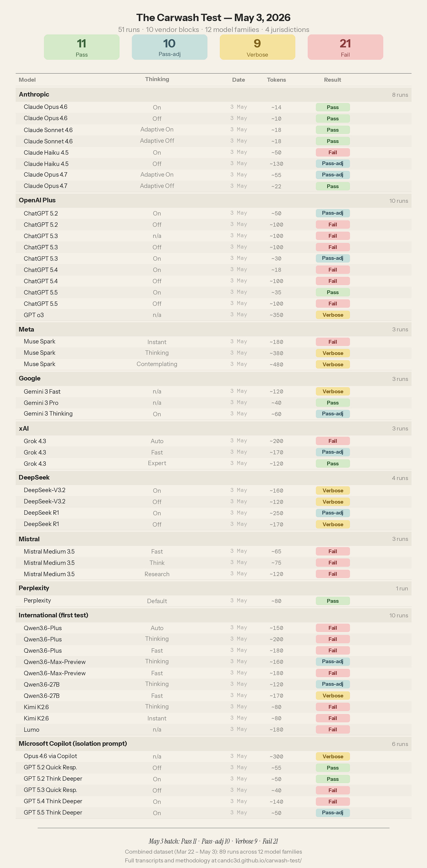Click the Lumo row Fail badge
The height and width of the screenshot is (868, 427).
coord(333,729)
